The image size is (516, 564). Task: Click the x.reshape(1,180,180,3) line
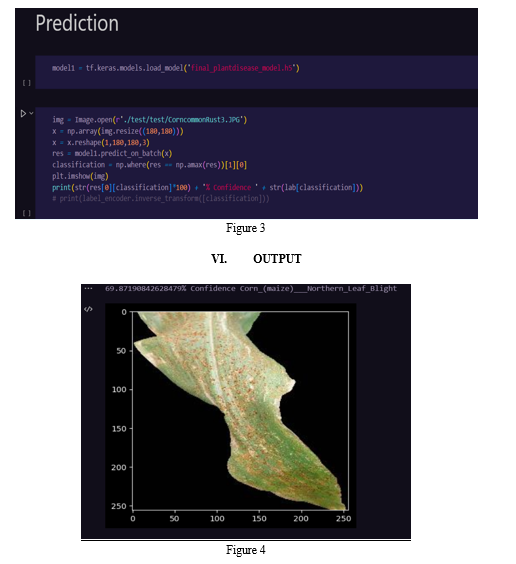coord(101,142)
